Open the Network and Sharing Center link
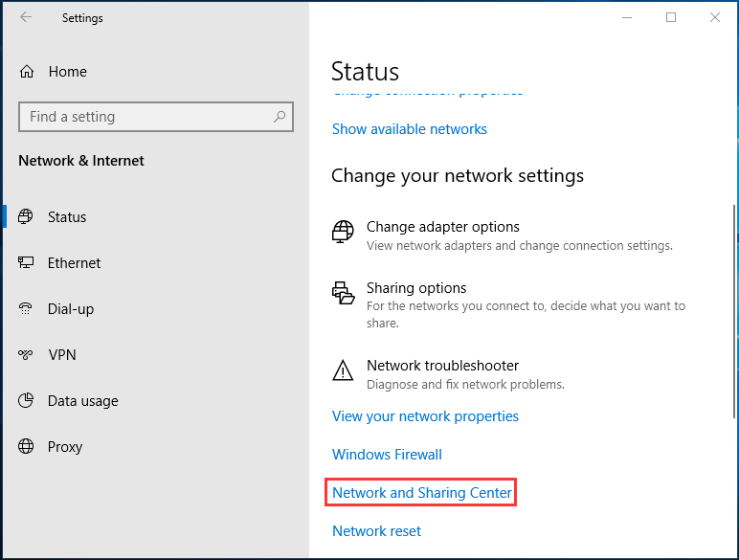Screen dimensions: 739x560 (x=422, y=493)
